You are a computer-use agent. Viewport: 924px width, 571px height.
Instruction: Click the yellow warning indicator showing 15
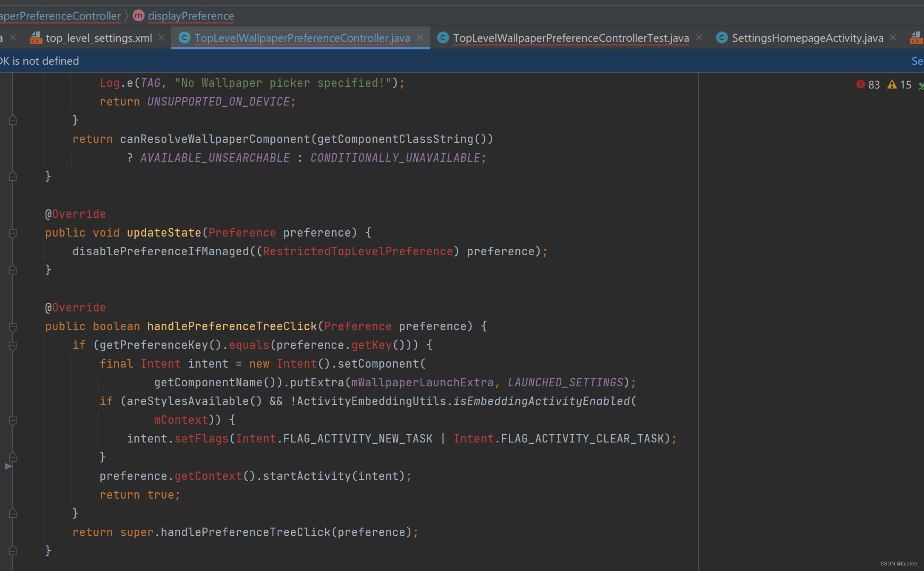pos(899,85)
